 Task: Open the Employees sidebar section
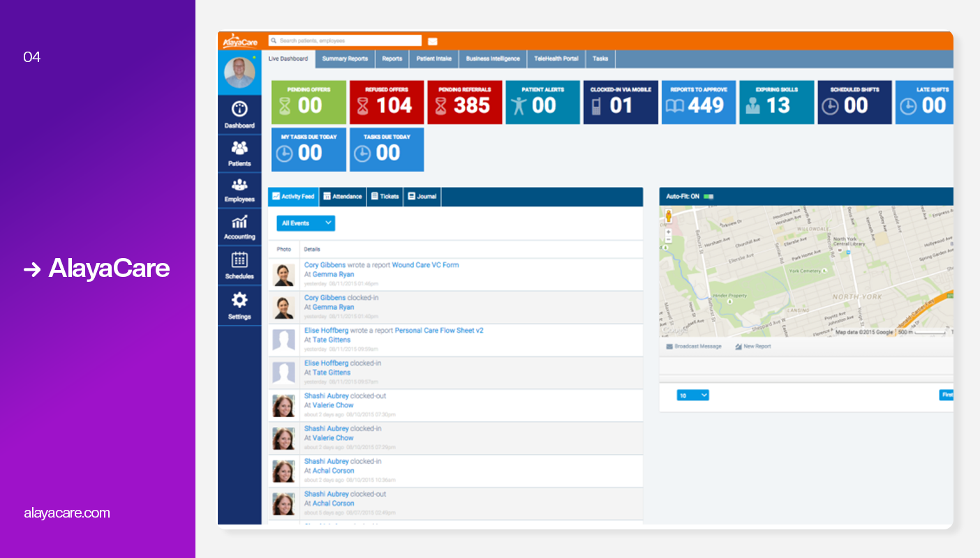pos(239,190)
